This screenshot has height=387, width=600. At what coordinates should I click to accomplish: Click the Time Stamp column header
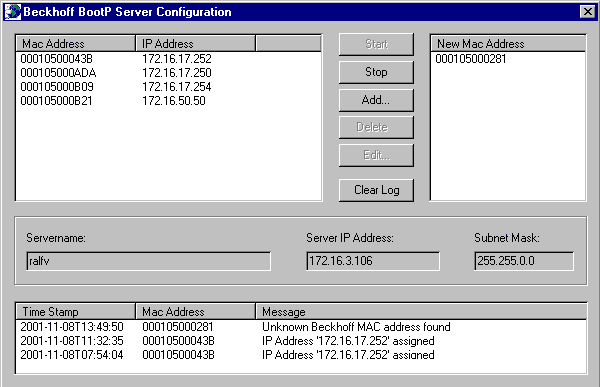coord(76,312)
